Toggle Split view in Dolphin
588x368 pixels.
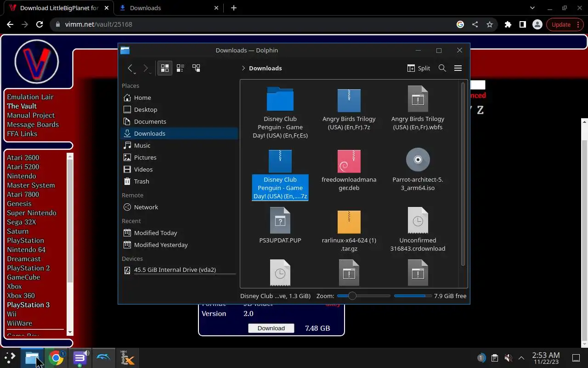(x=418, y=68)
